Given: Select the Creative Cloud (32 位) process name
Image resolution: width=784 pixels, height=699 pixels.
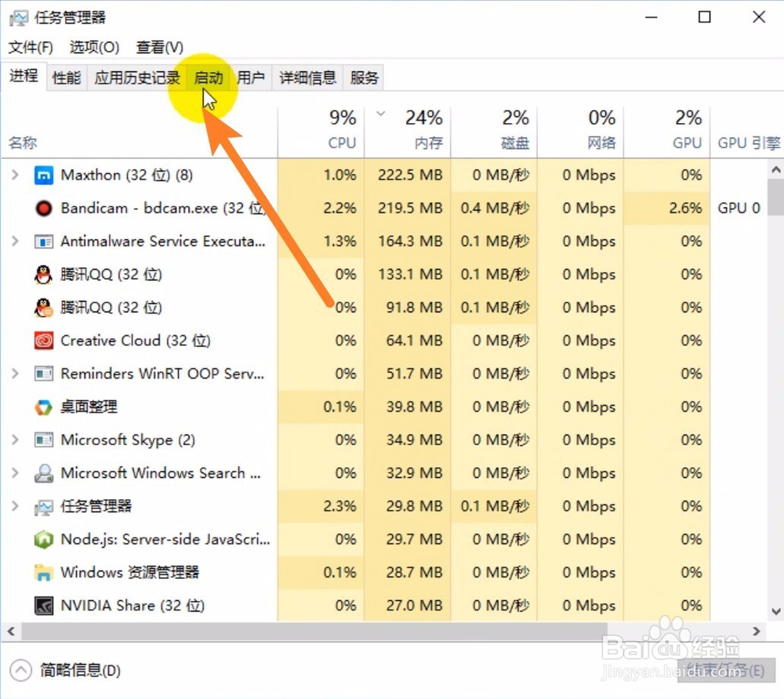Looking at the screenshot, I should [136, 341].
